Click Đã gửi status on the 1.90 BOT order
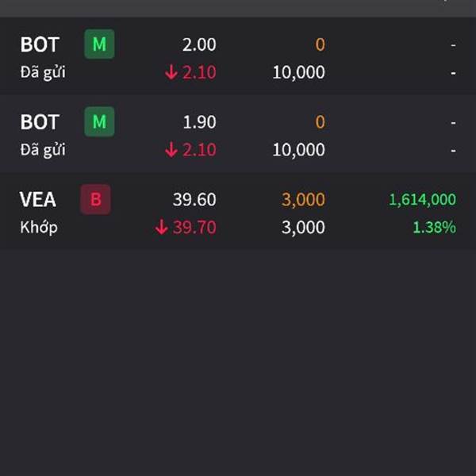The width and height of the screenshot is (476, 476). (x=43, y=150)
